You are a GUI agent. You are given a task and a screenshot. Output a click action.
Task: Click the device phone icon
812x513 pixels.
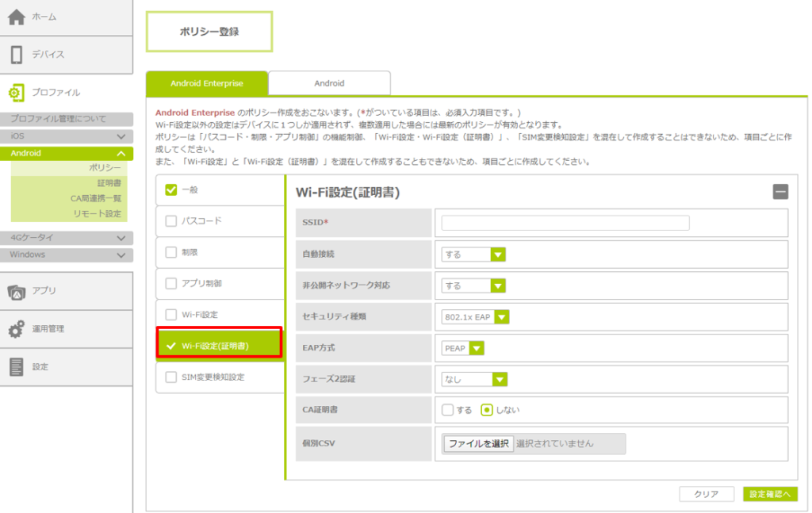17,55
